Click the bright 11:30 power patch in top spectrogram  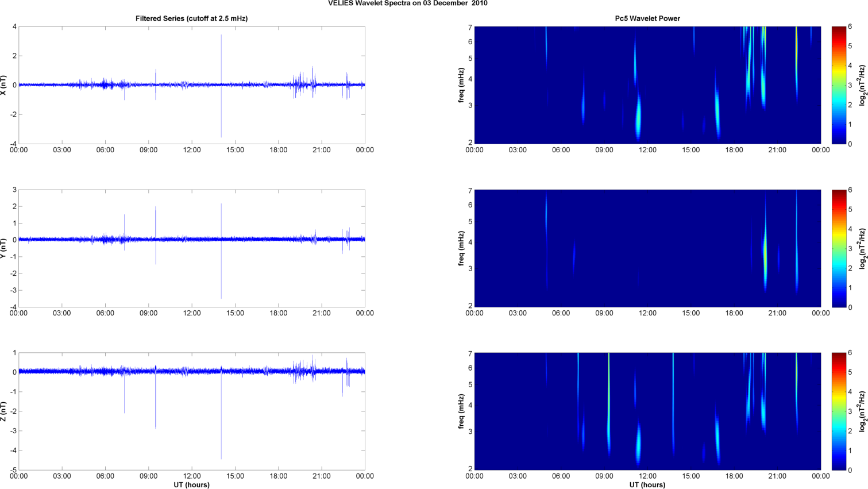(638, 117)
